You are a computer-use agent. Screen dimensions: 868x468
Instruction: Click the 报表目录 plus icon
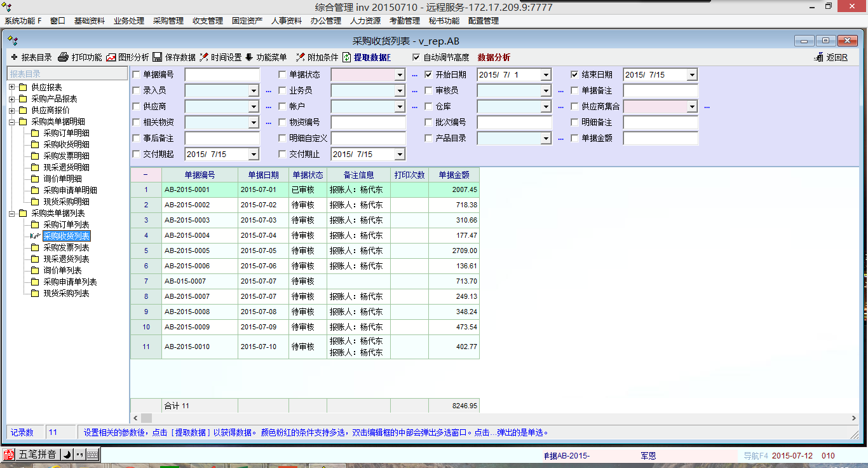pos(14,57)
